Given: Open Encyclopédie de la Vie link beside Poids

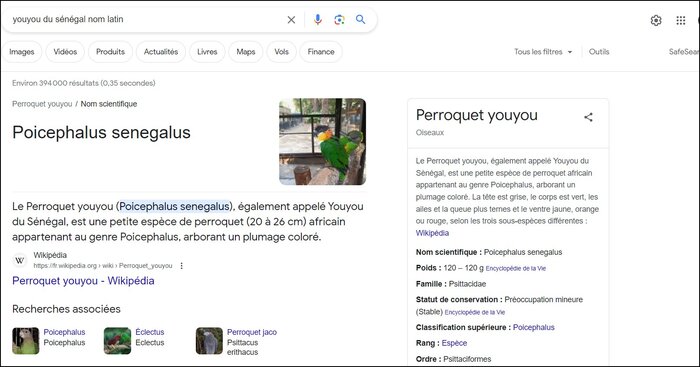Looking at the screenshot, I should pyautogui.click(x=516, y=268).
